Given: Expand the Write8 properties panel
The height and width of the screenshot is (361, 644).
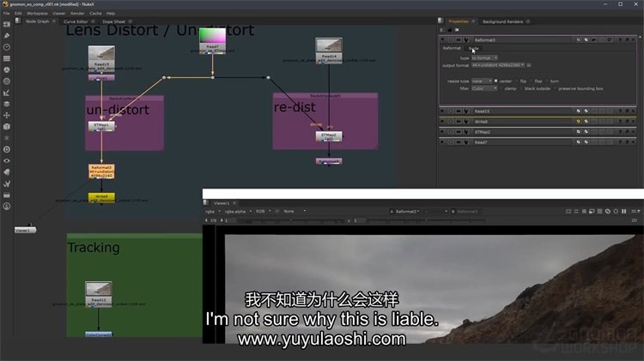Looking at the screenshot, I should [443, 122].
